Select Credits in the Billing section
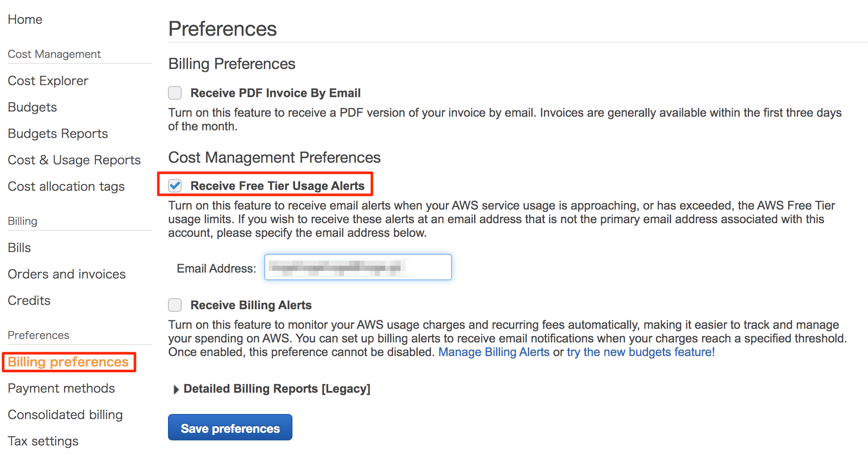Screen dimensions: 868x460 (x=29, y=301)
